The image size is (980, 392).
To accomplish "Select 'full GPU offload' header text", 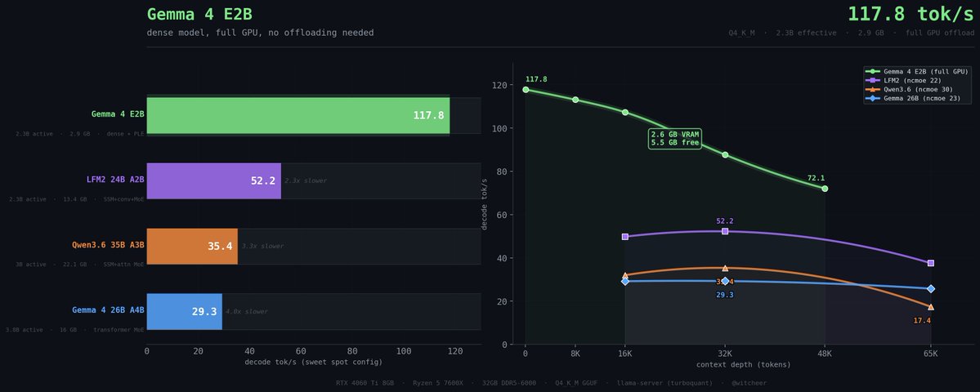I will click(x=939, y=33).
